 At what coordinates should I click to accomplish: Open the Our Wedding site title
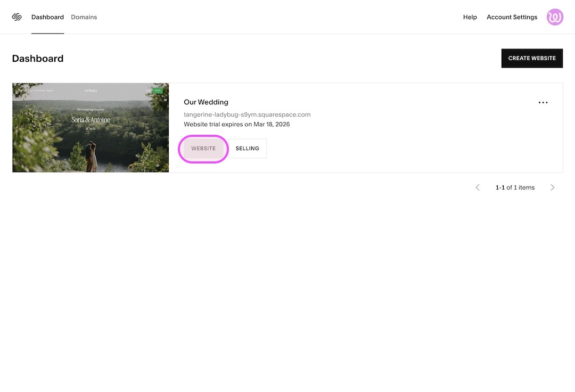click(206, 102)
